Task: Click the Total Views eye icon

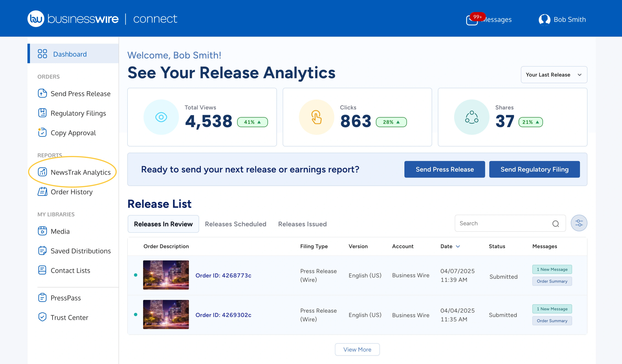Action: pos(161,117)
